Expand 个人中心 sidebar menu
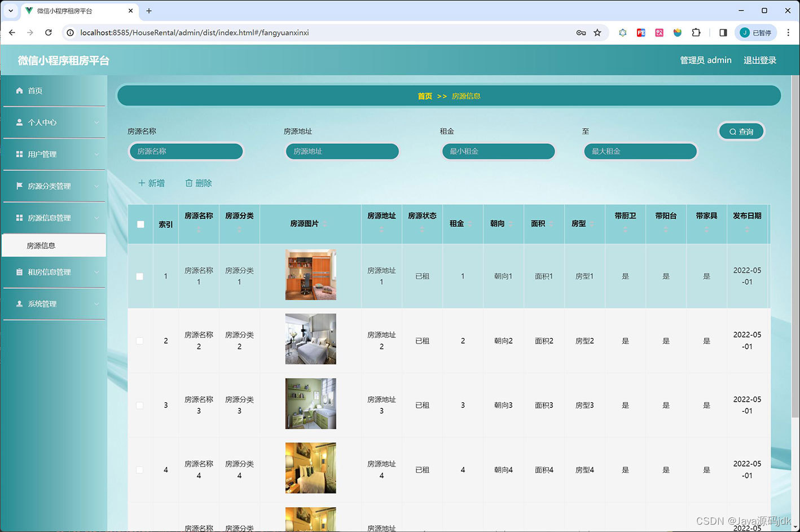Screen dimensions: 800x532 [54, 122]
